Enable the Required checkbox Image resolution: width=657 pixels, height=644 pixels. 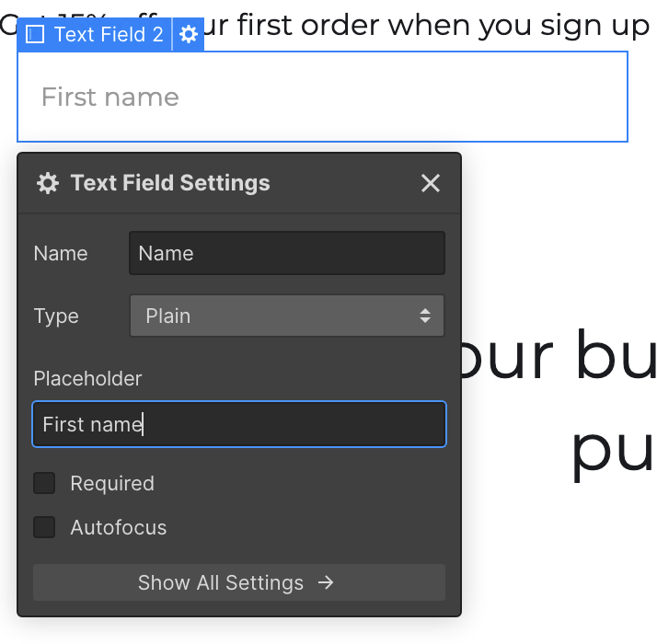44,483
